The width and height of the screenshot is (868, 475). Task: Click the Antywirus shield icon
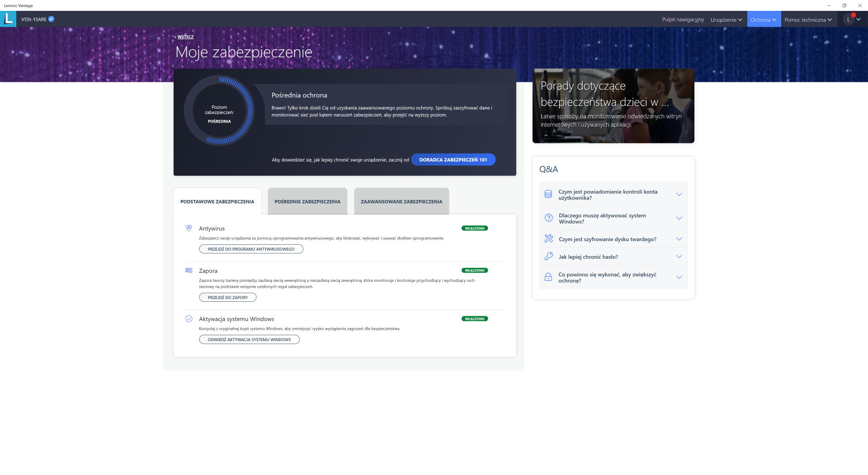[189, 228]
